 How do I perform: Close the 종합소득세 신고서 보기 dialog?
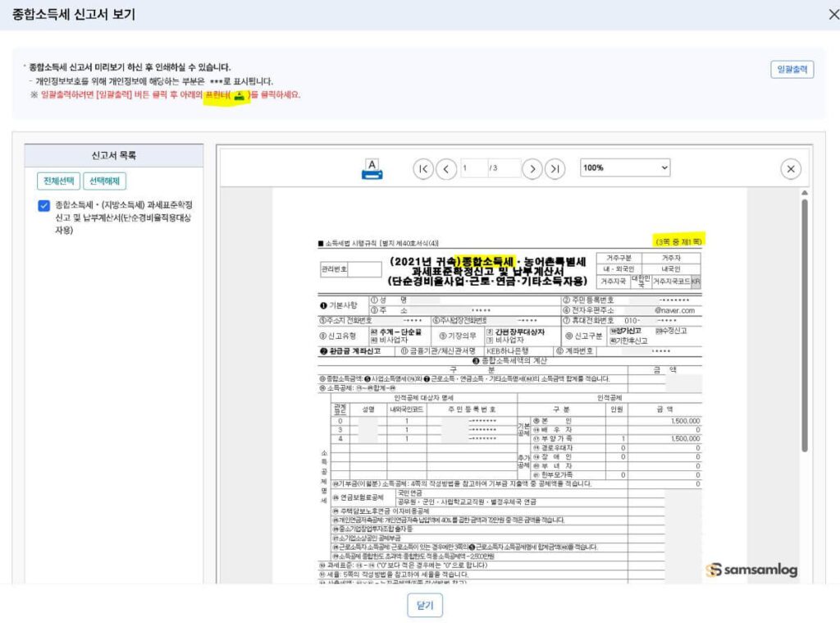click(x=833, y=15)
